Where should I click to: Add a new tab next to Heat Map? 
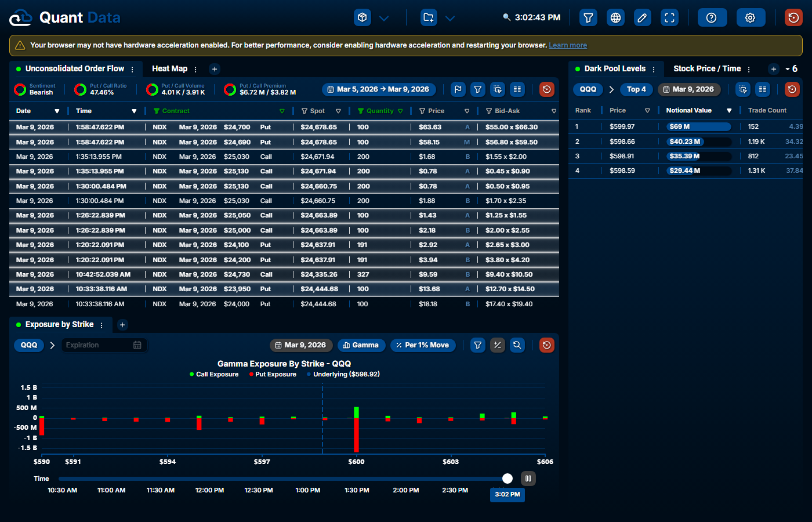[x=215, y=69]
